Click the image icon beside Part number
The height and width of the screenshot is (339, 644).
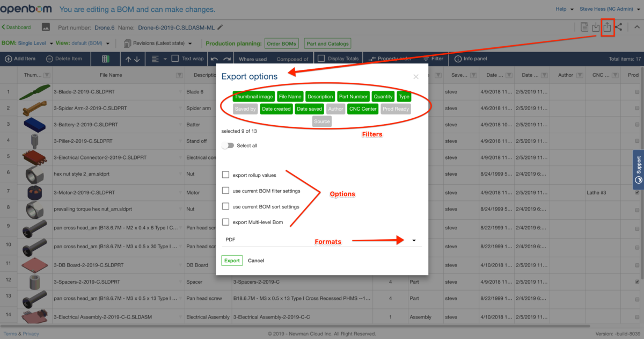pyautogui.click(x=46, y=27)
